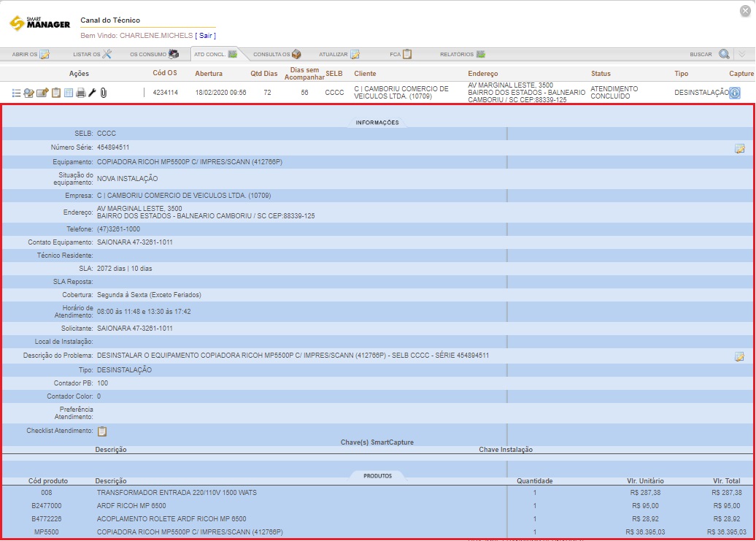Print order 4234114 using the printer icon
The width and height of the screenshot is (756, 541).
80,93
